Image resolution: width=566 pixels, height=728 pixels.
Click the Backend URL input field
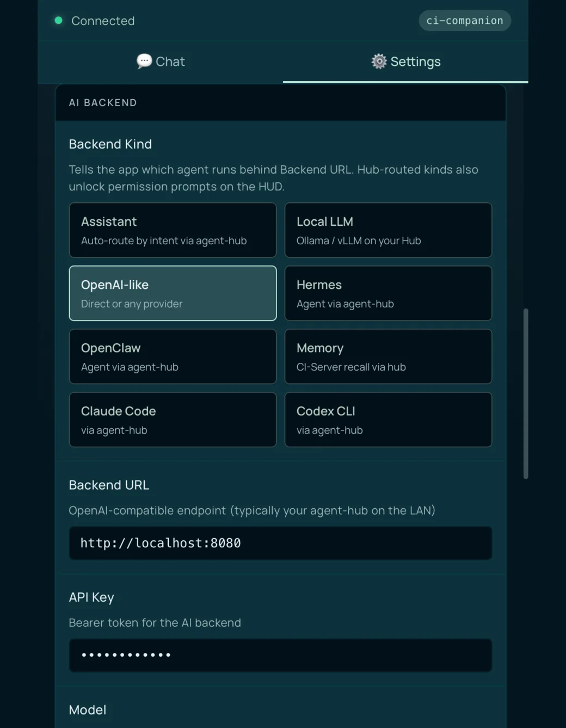(280, 543)
